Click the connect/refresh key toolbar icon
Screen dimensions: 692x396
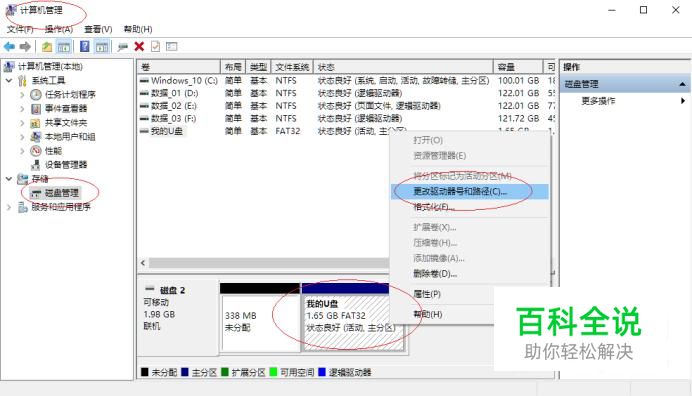point(123,46)
